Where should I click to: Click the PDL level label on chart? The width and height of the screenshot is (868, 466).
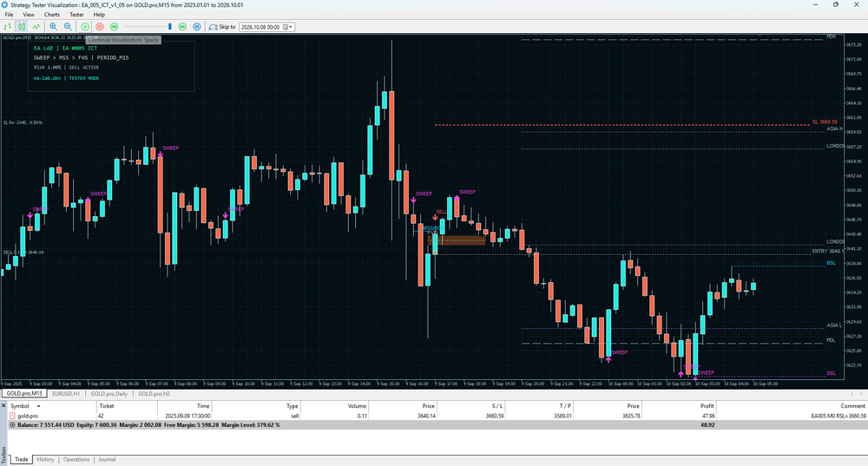point(831,340)
